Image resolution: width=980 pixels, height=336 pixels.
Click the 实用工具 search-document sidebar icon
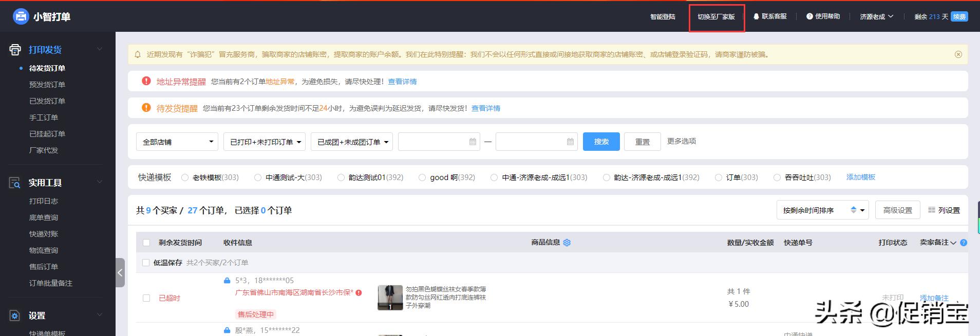(x=15, y=183)
